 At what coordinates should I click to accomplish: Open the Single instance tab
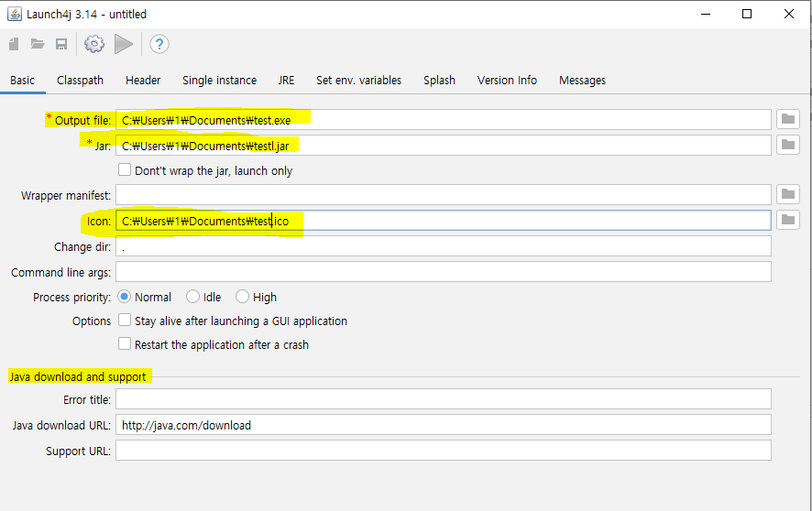(x=220, y=81)
